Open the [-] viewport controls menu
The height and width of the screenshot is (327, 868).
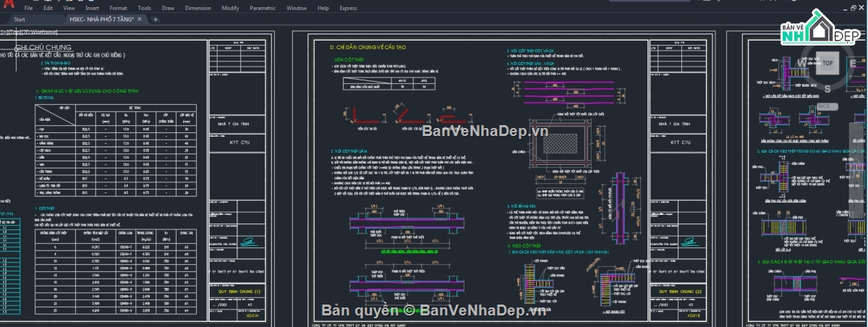pyautogui.click(x=3, y=32)
